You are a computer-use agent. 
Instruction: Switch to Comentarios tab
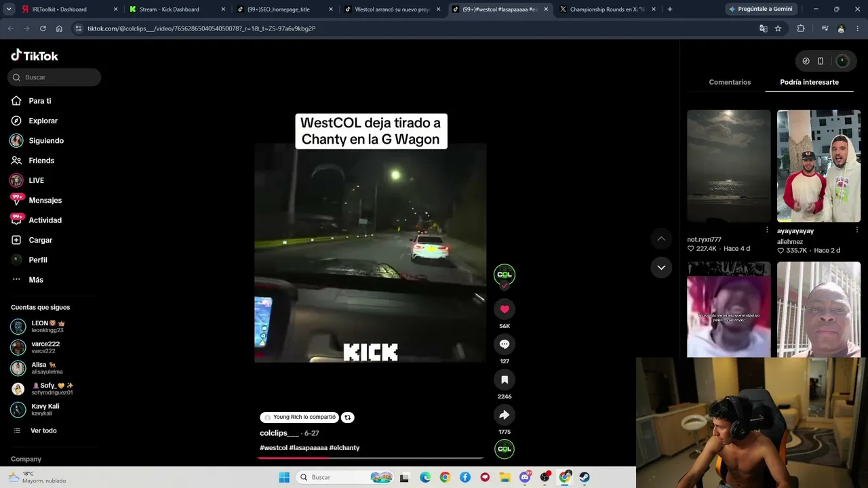pyautogui.click(x=730, y=82)
